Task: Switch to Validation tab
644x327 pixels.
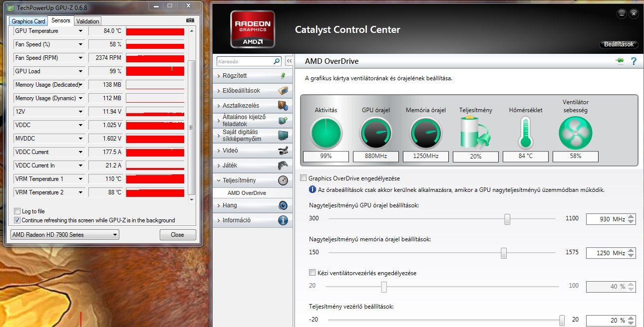Action: coord(88,21)
